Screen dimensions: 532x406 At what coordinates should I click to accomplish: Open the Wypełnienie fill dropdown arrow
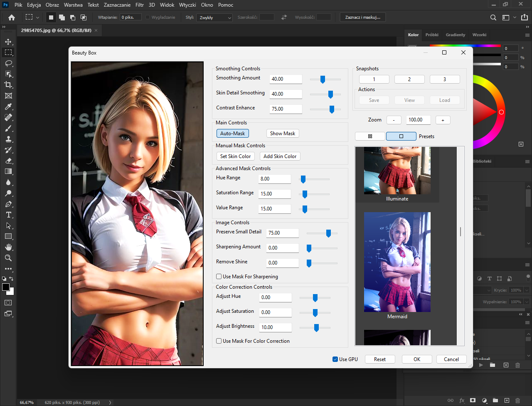527,302
